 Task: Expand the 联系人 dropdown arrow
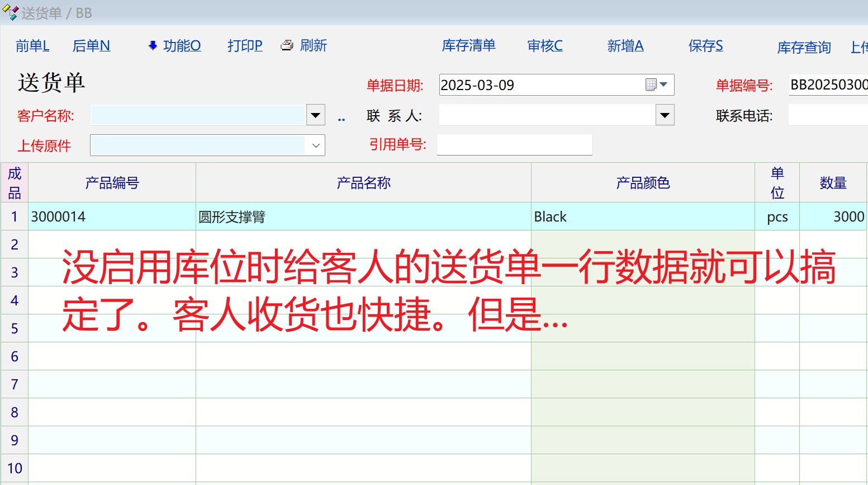coord(665,115)
